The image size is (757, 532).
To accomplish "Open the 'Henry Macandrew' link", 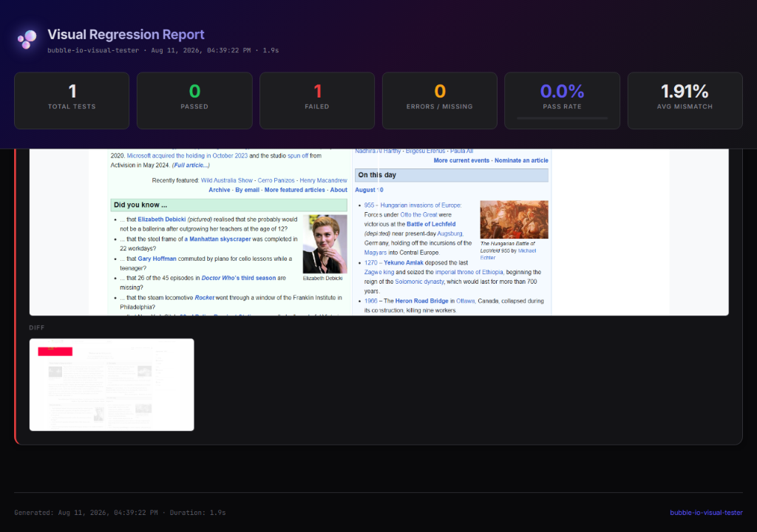I will point(324,180).
